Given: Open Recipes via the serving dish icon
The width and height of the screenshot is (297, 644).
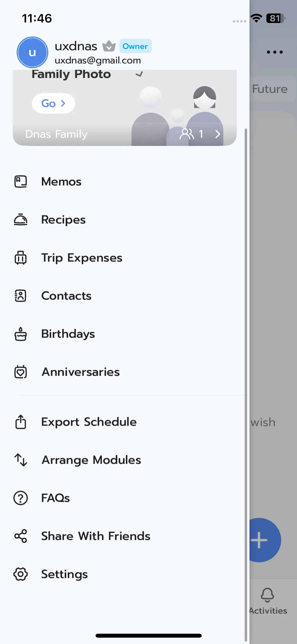Looking at the screenshot, I should click(21, 220).
